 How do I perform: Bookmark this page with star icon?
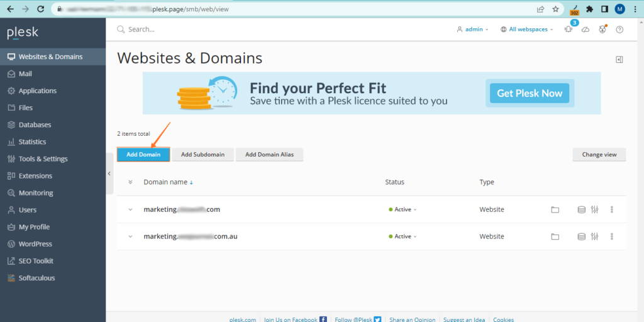click(555, 9)
